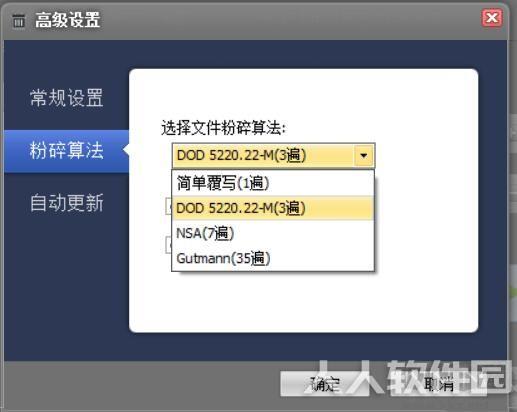Viewport: 517px width, 412px height.
Task: Click the 选择文件粉碎算法 label text
Action: (x=223, y=128)
